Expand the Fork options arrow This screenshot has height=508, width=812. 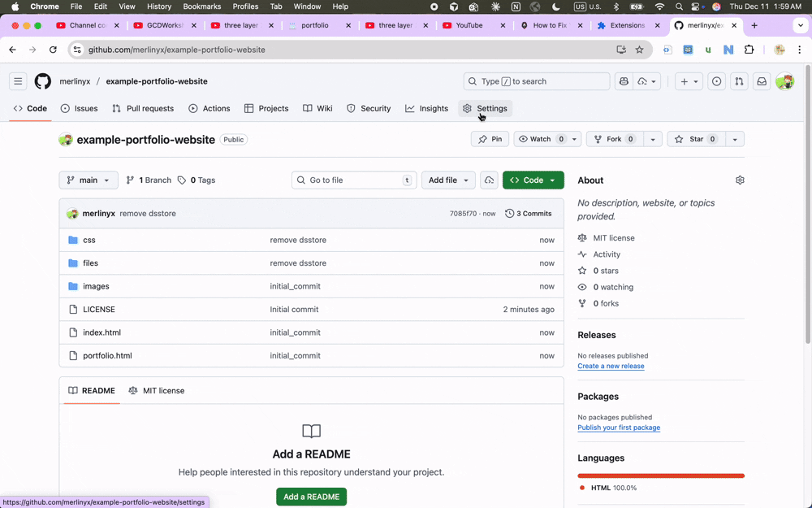(x=653, y=139)
